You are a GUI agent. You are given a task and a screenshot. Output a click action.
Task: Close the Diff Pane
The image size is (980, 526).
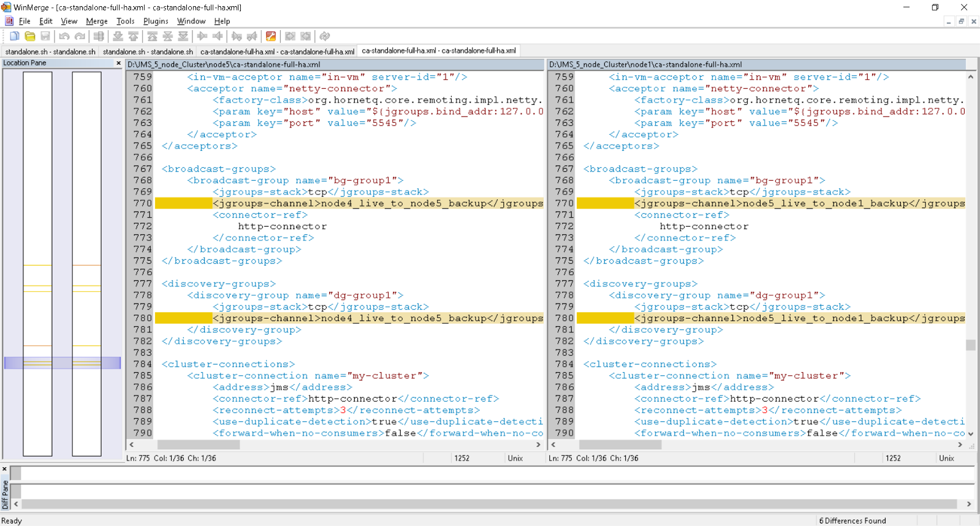coord(4,469)
